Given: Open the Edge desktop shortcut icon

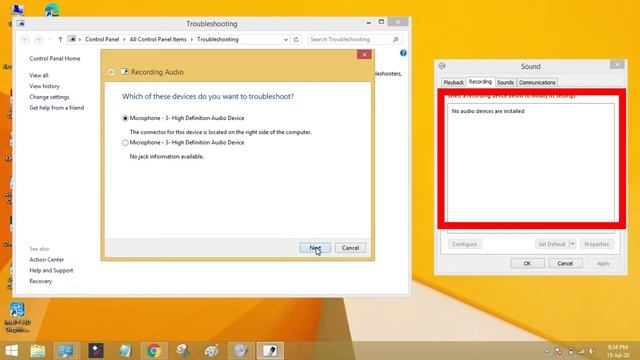Looking at the screenshot, I should (x=52, y=9).
